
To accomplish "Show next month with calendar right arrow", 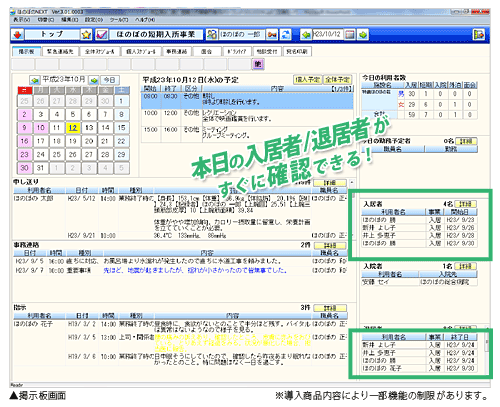I will pos(94,80).
